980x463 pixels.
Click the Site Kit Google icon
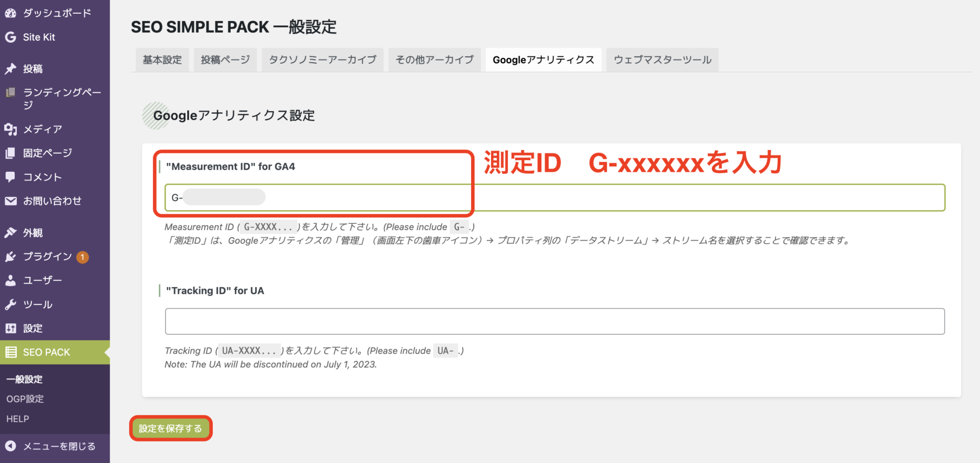click(x=10, y=37)
